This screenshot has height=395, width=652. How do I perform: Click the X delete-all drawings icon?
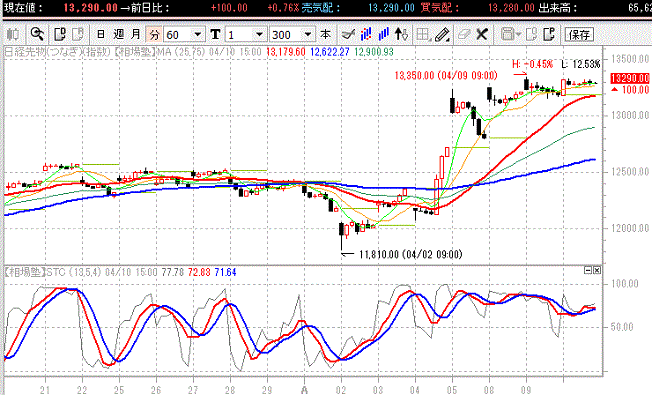point(482,35)
